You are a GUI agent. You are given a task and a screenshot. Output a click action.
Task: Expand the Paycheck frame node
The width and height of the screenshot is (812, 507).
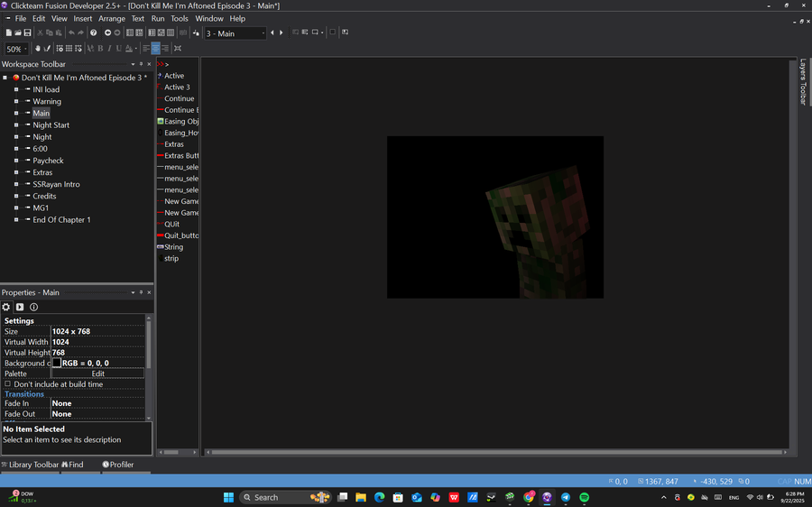(16, 161)
